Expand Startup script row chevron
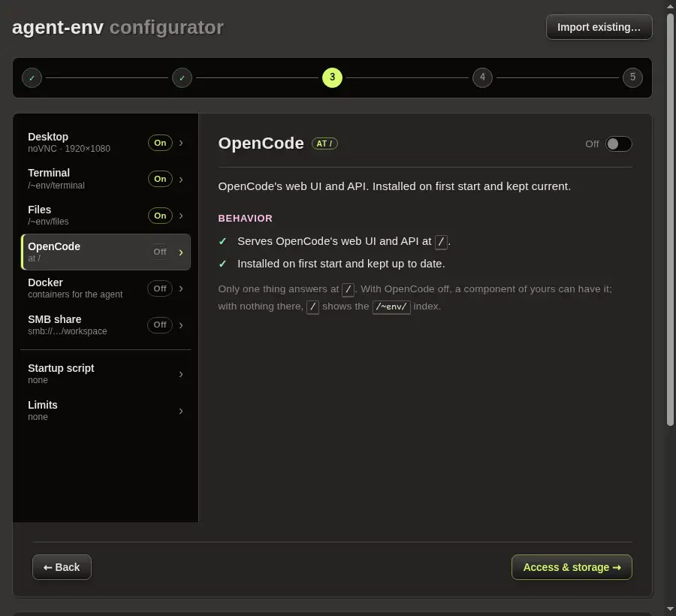This screenshot has height=616, width=676. click(181, 374)
